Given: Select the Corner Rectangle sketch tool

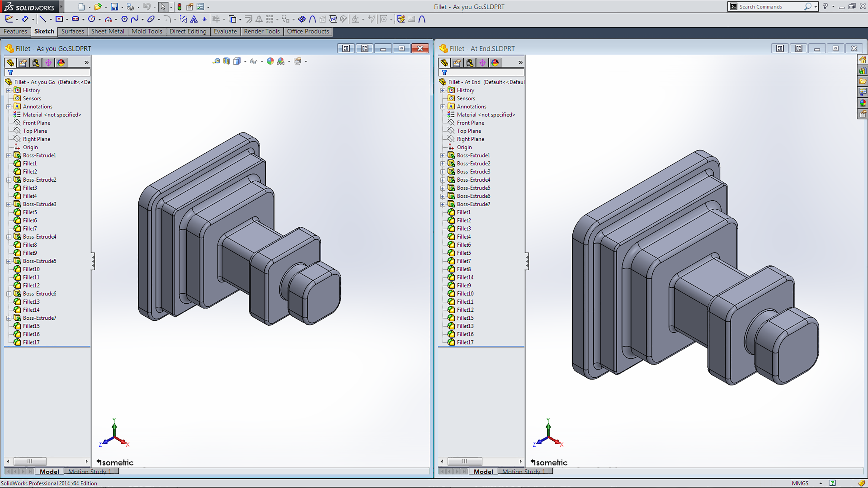Looking at the screenshot, I should point(59,19).
